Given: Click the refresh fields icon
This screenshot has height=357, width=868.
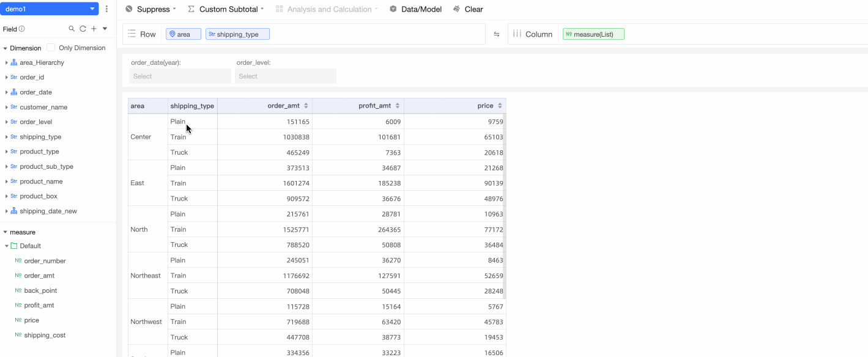Looking at the screenshot, I should [83, 29].
